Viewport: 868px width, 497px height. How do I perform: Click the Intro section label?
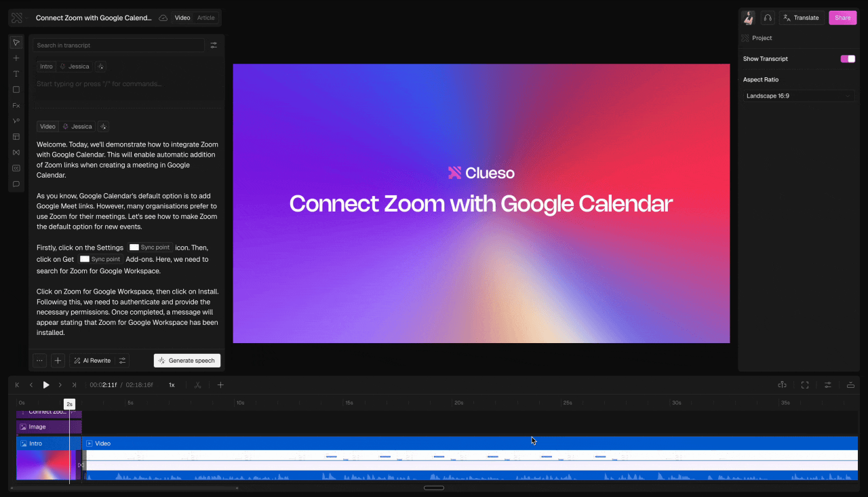click(x=46, y=66)
